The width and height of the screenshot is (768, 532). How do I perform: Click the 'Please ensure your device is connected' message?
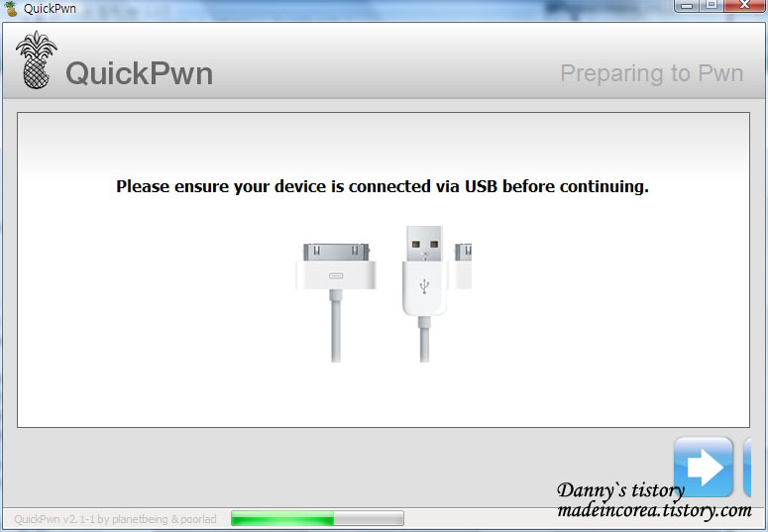click(x=383, y=186)
